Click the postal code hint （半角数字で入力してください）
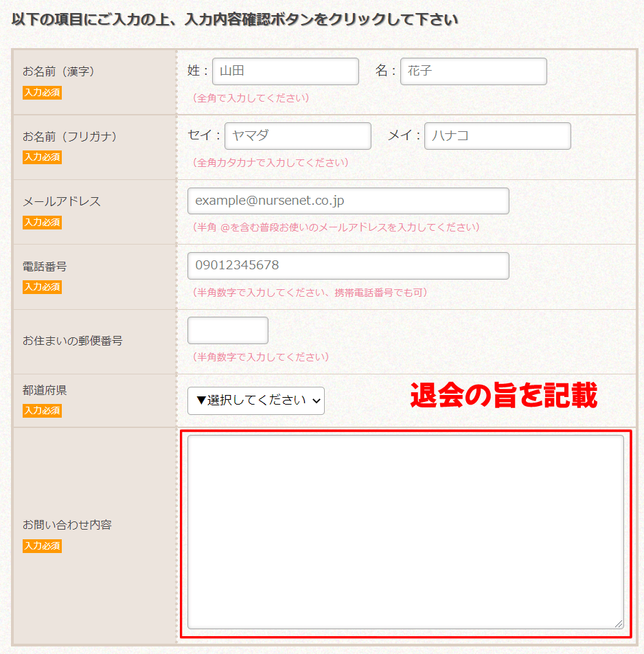644x654 pixels. pos(260,357)
